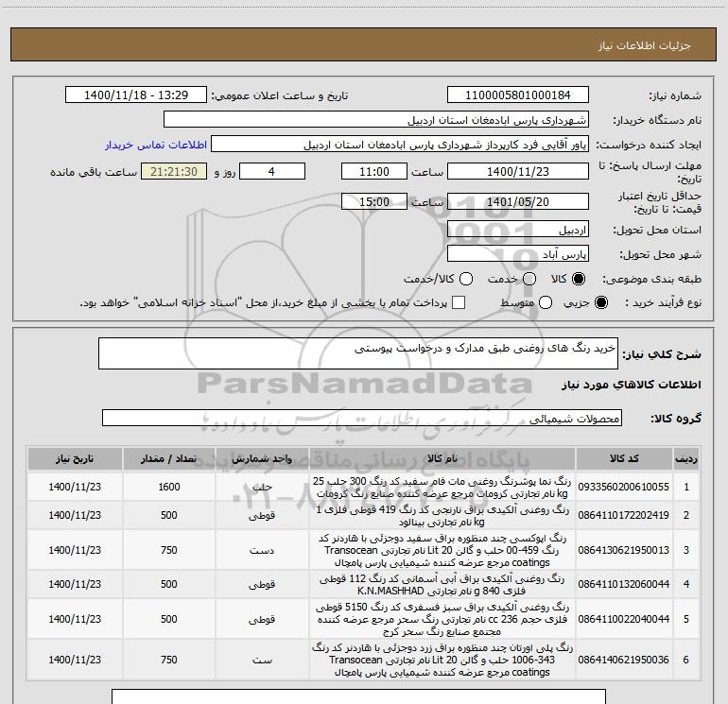728x704 pixels.
Task: Click the تاریخ نیاز column header
Action: [75, 459]
